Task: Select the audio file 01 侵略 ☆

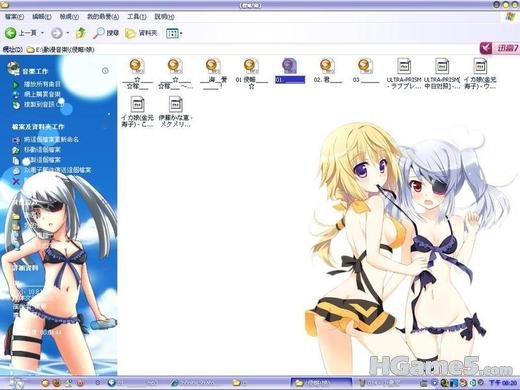Action: click(251, 74)
